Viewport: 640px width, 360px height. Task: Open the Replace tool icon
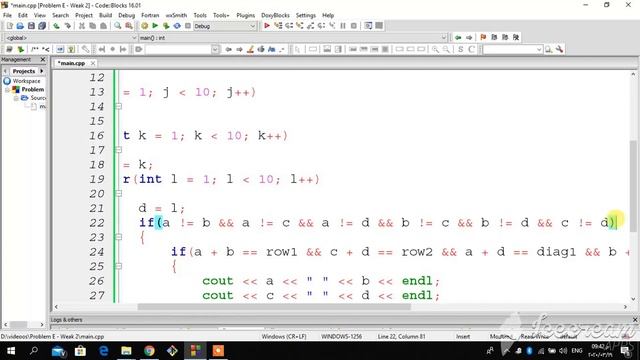[x=129, y=26]
